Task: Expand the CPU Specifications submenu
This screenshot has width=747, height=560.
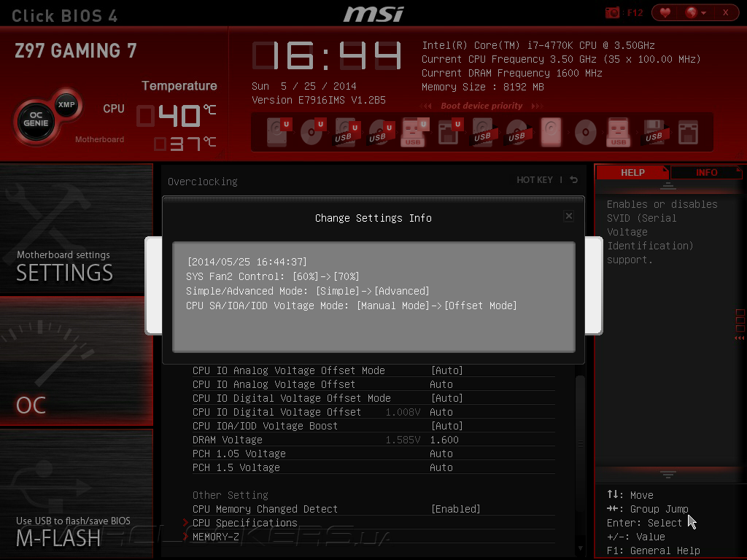Action: point(244,523)
